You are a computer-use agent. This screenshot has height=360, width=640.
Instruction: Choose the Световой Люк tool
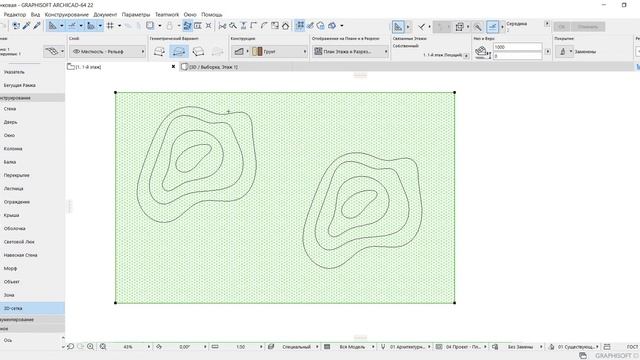19,242
